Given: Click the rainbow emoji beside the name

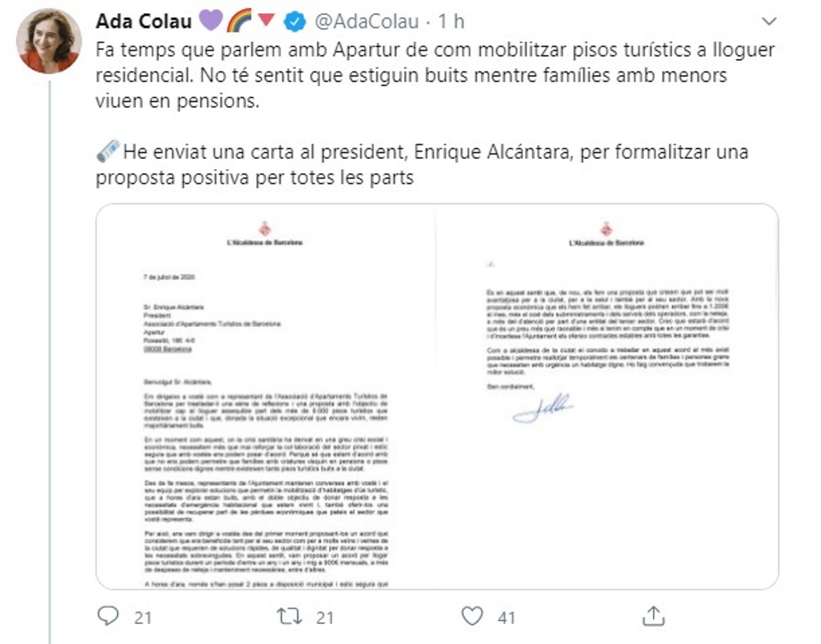Looking at the screenshot, I should 240,21.
